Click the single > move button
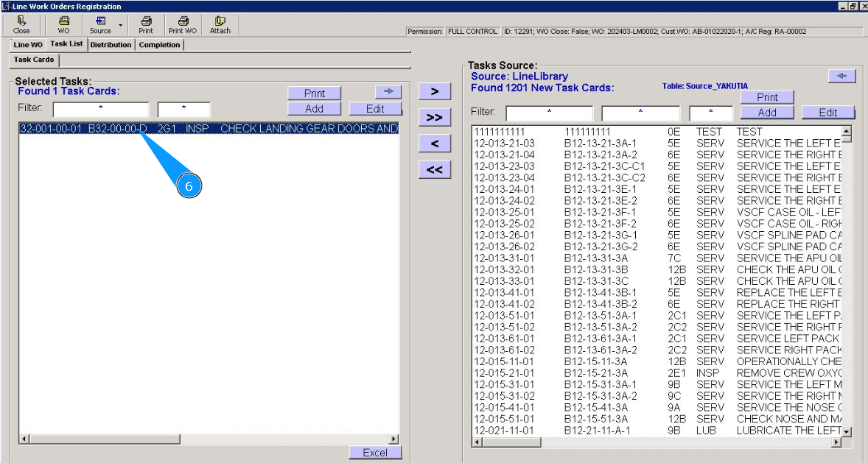Screen dimensions: 868x463 tap(435, 91)
